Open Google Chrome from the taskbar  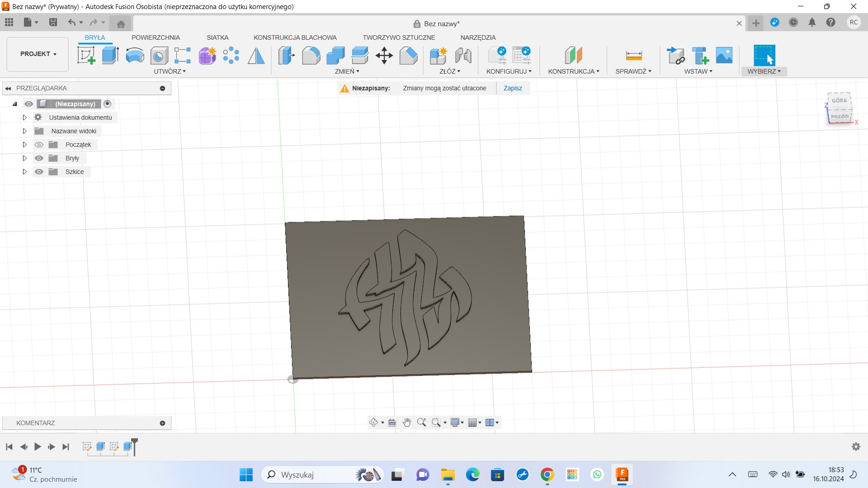point(547,475)
